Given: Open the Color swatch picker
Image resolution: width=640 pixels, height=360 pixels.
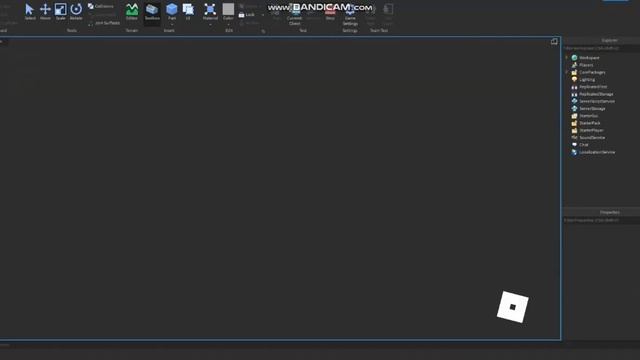Looking at the screenshot, I should (228, 11).
